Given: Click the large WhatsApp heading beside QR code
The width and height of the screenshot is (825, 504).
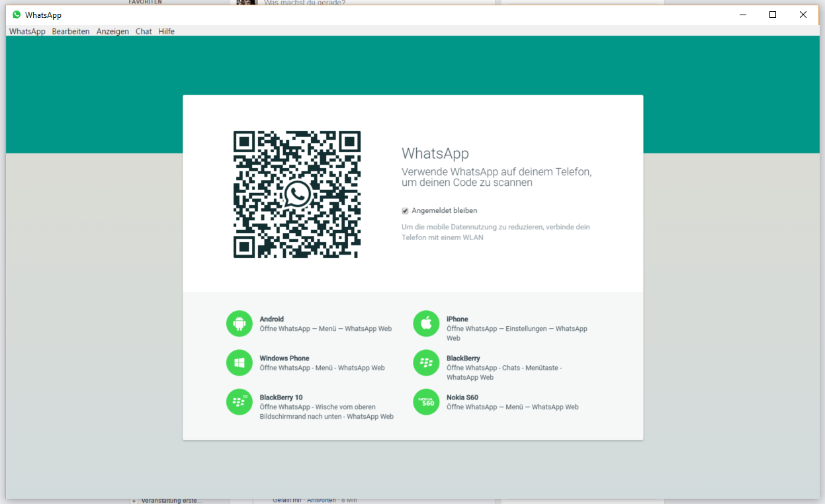Looking at the screenshot, I should 435,153.
